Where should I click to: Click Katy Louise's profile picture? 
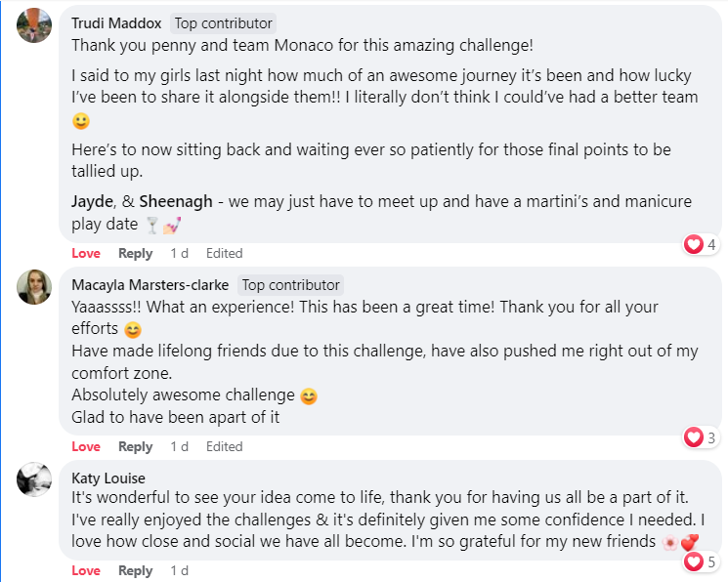click(x=34, y=480)
